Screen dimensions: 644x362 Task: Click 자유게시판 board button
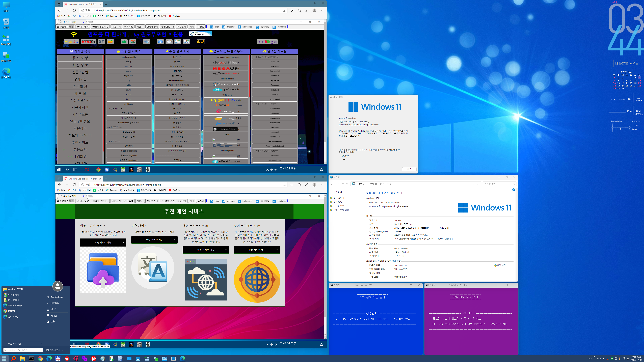pos(80,107)
